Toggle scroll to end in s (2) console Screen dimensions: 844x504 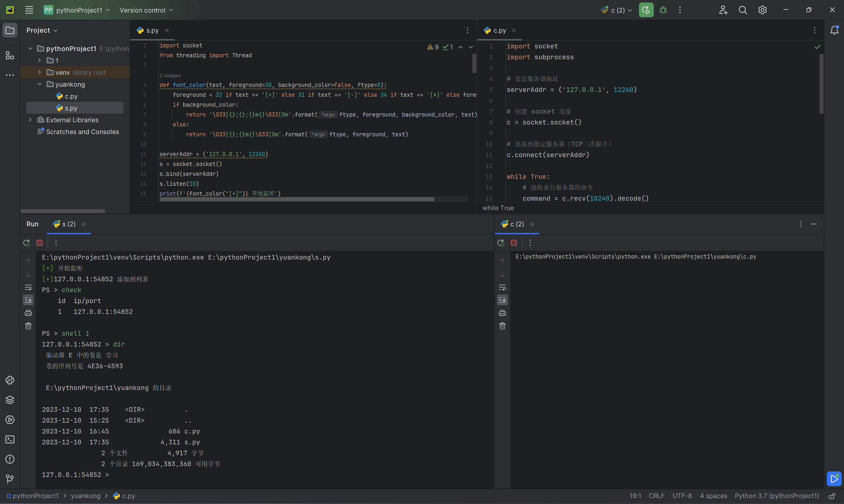click(28, 300)
